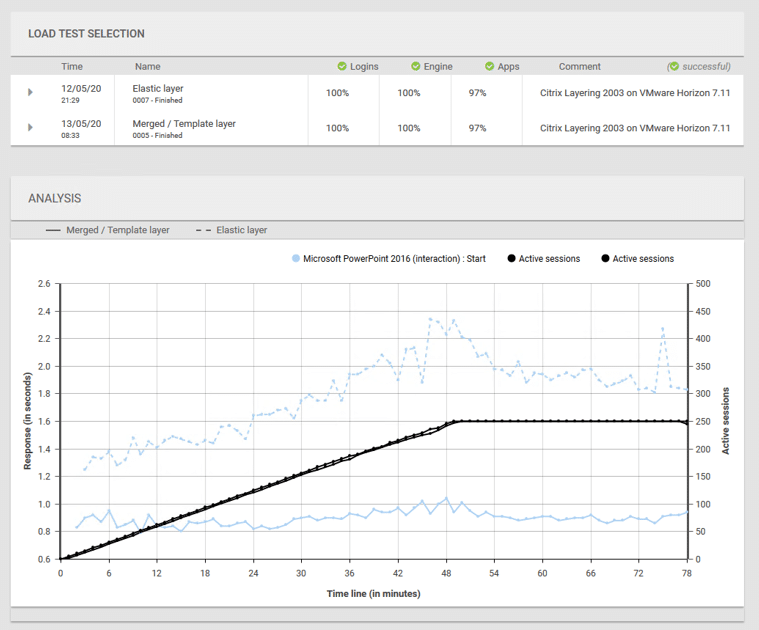Click the green check icon beside Logins
Screen dimensions: 759x630
342,66
